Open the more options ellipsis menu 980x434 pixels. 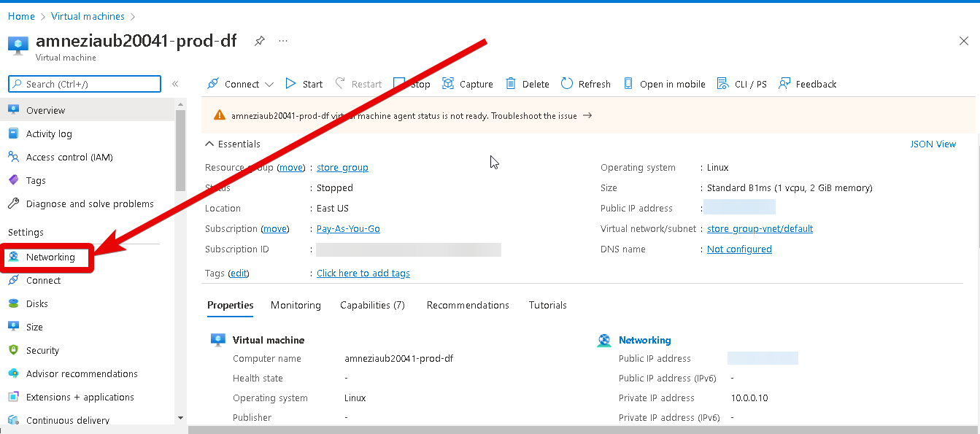pyautogui.click(x=283, y=41)
